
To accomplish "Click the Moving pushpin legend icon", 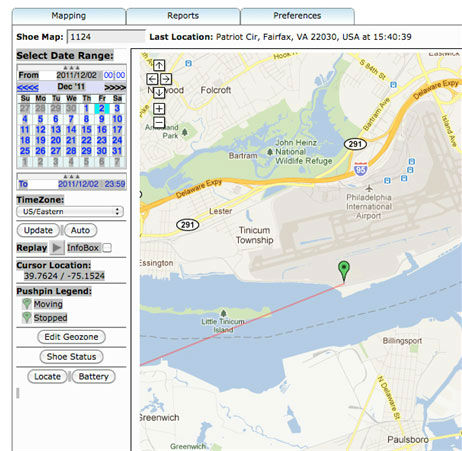I will [x=27, y=304].
